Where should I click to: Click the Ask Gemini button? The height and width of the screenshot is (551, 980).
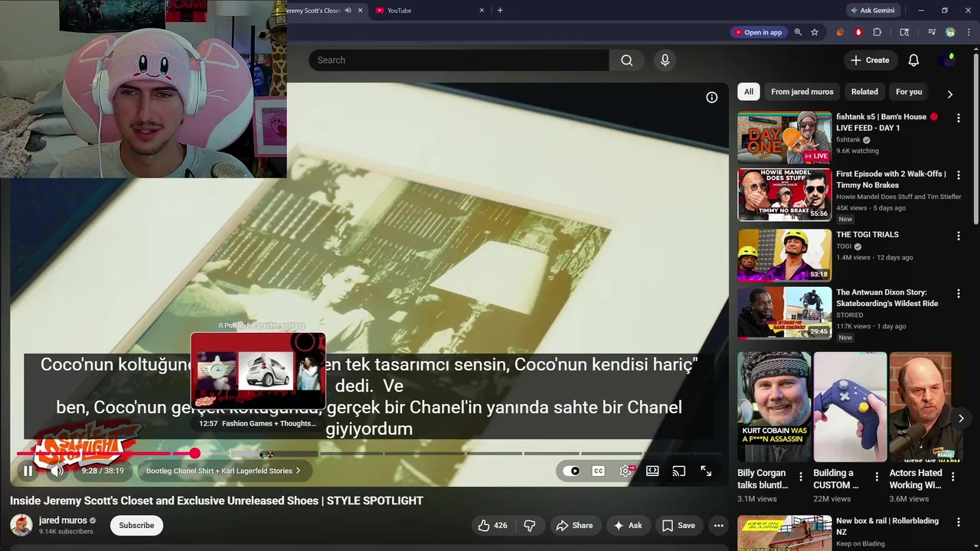tap(873, 10)
